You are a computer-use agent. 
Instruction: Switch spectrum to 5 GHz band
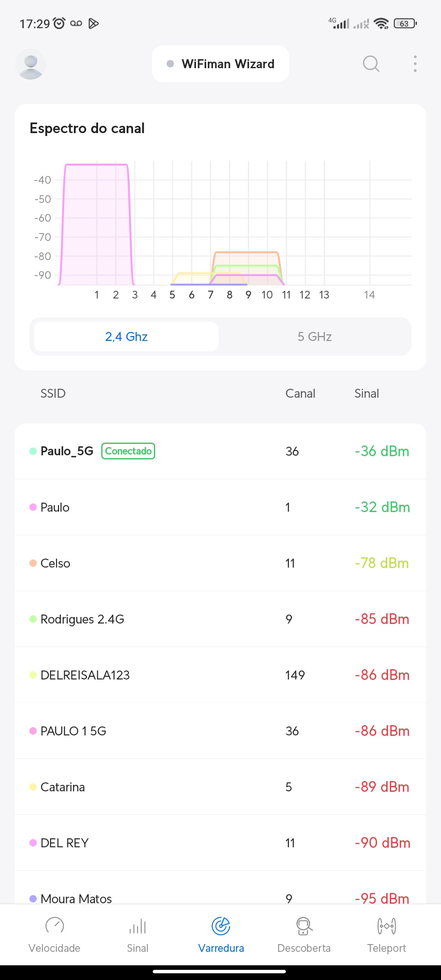coord(314,336)
